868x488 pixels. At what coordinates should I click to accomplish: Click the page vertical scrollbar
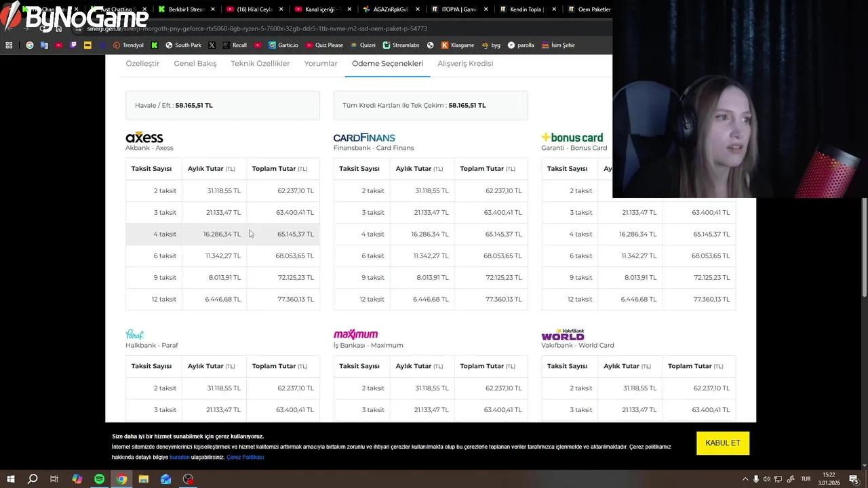[x=864, y=247]
